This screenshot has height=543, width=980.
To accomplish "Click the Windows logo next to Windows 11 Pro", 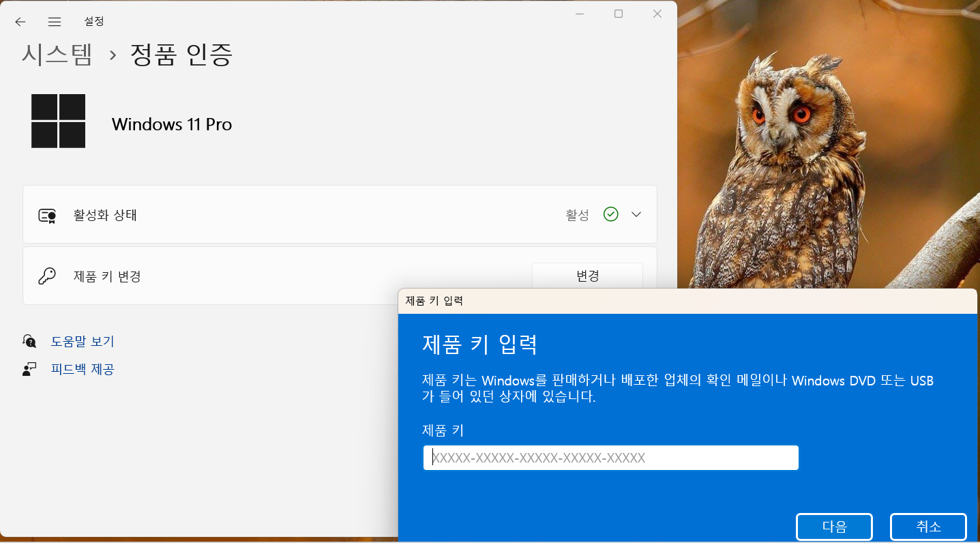I will click(x=59, y=121).
